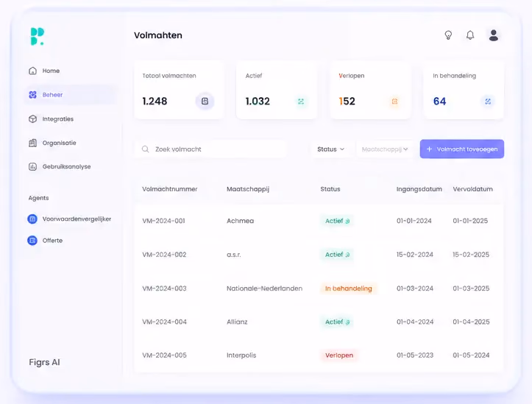Click the Actief badge for VM-2024-001
This screenshot has width=532, height=404.
(337, 221)
